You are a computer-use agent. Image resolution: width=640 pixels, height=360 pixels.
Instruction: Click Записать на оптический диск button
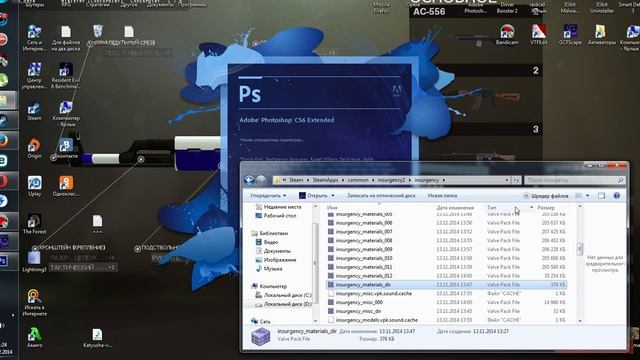(381, 196)
